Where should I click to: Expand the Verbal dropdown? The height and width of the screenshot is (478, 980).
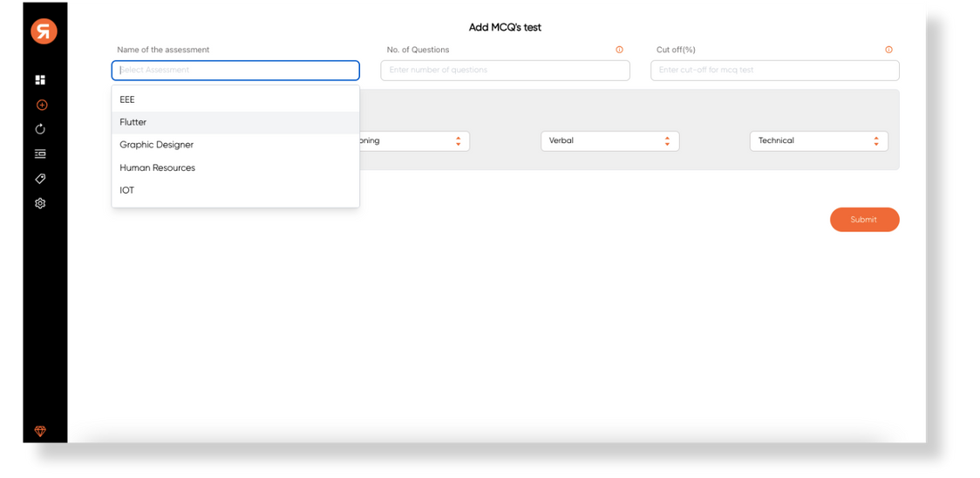pyautogui.click(x=609, y=140)
